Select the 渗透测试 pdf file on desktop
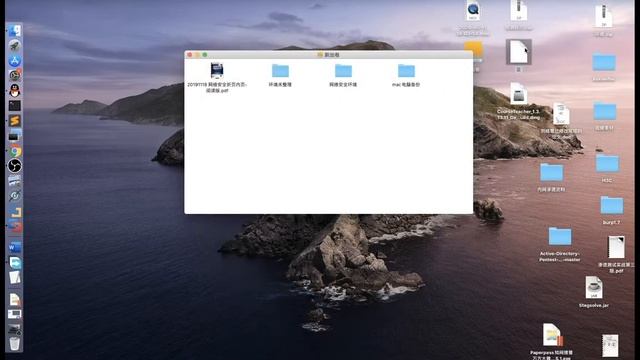This screenshot has height=360, width=640. tap(616, 247)
